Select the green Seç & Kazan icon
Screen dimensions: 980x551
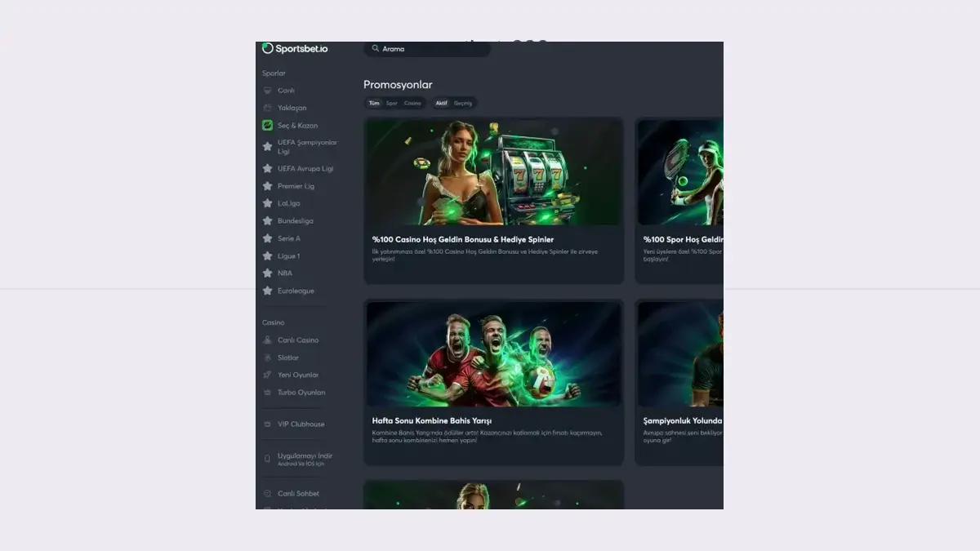pos(267,126)
